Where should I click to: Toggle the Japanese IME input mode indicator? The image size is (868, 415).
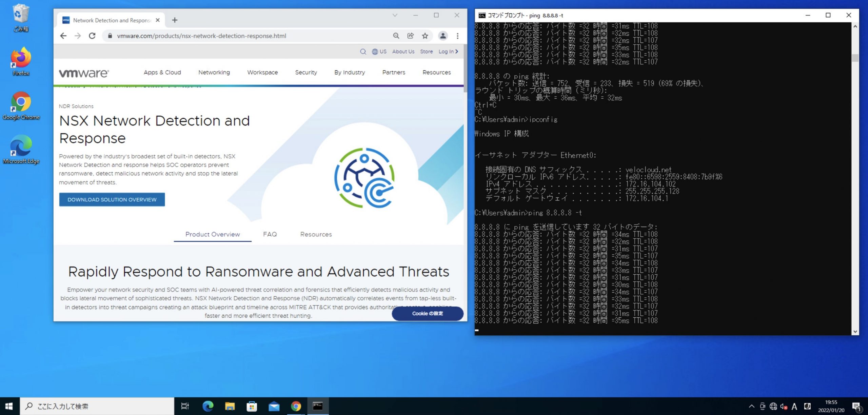(794, 406)
